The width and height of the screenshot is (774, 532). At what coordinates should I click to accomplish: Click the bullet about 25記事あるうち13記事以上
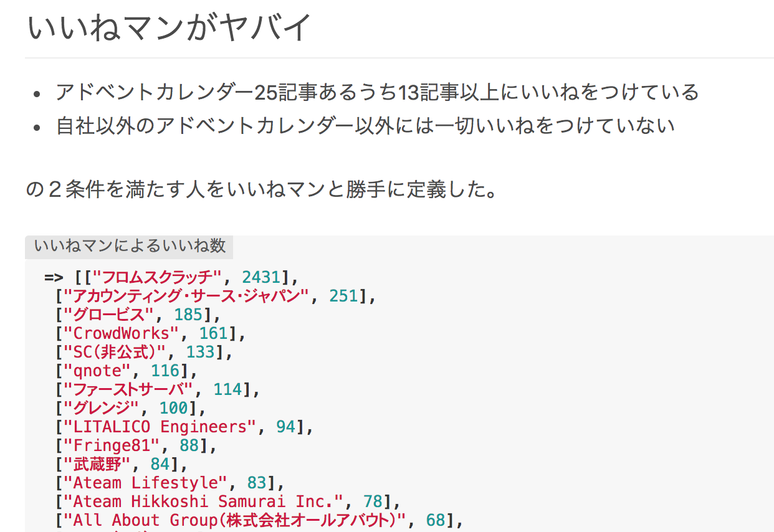tap(378, 92)
